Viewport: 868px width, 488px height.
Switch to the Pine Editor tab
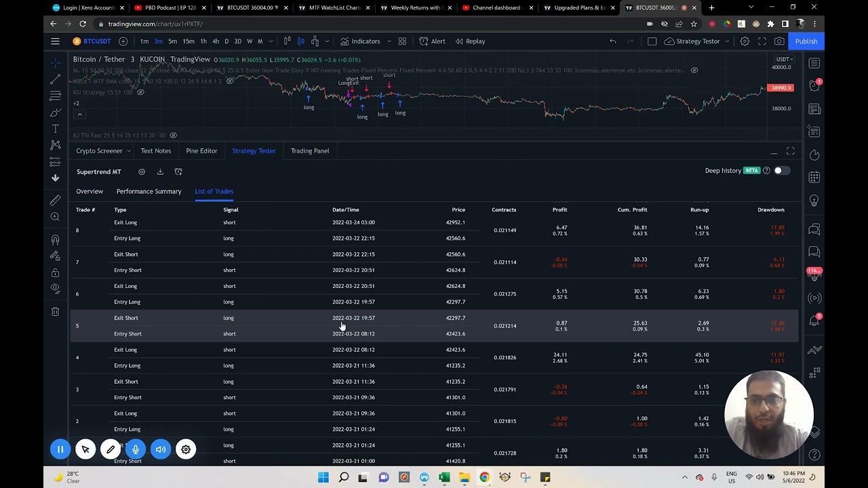click(x=201, y=151)
